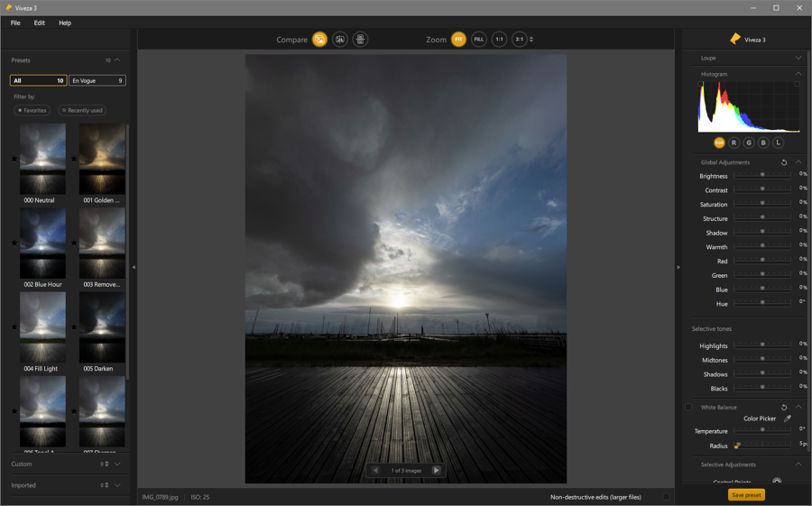Toggle histogram shadow clipping indicator
Viewport: 812px width, 506px height.
pyautogui.click(x=701, y=84)
